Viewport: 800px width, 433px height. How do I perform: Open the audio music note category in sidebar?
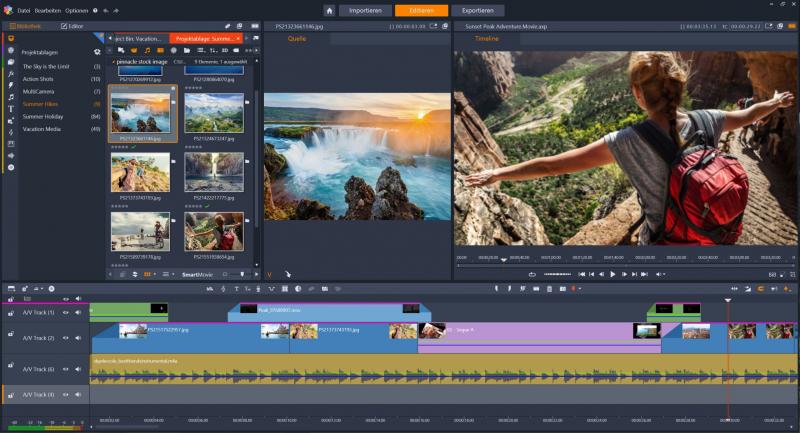pos(10,97)
